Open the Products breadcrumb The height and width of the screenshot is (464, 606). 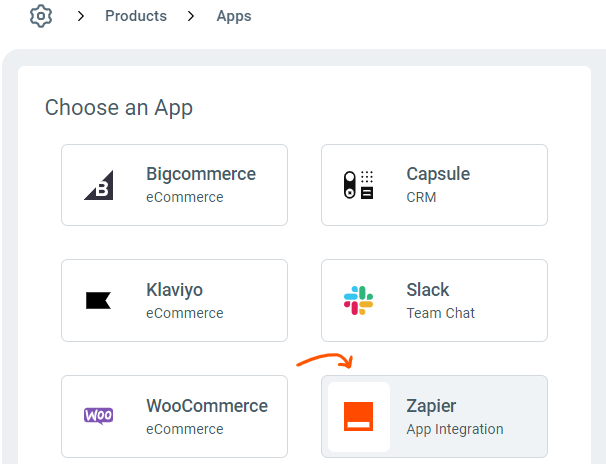point(136,16)
